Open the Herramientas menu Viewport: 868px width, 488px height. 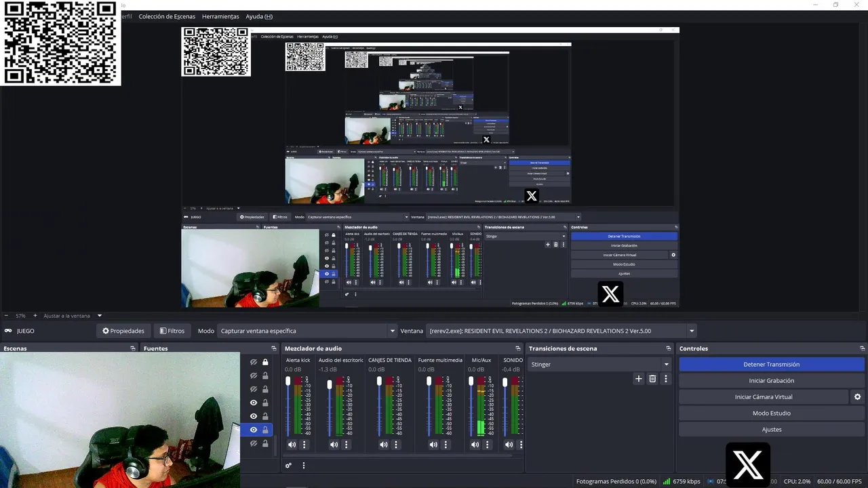point(220,16)
